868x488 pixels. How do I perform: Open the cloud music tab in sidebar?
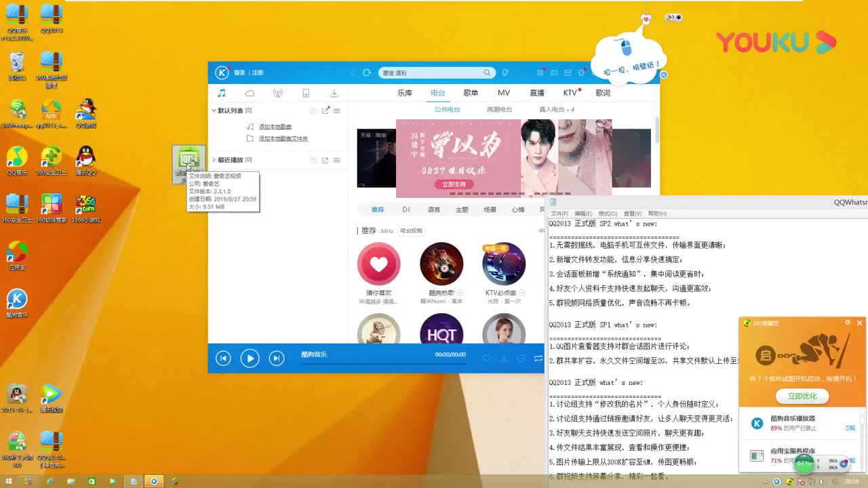pyautogui.click(x=250, y=93)
